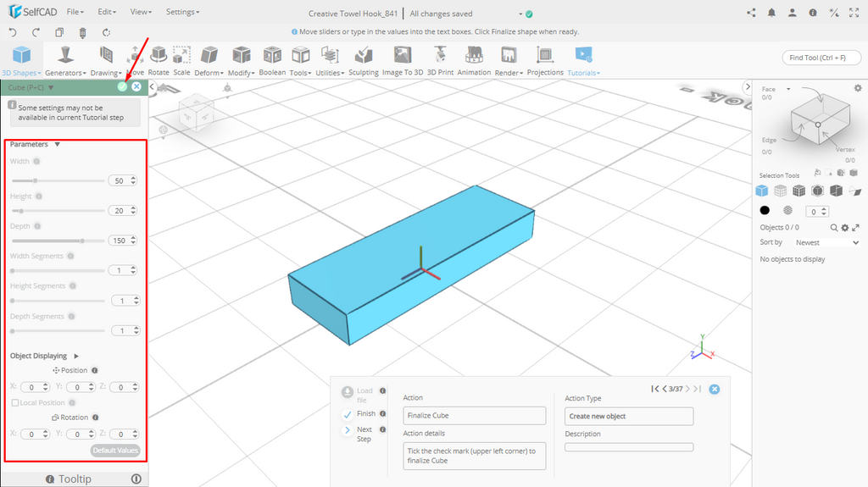The width and height of the screenshot is (868, 487).
Task: Click the Depth value field showing 150
Action: (x=122, y=241)
